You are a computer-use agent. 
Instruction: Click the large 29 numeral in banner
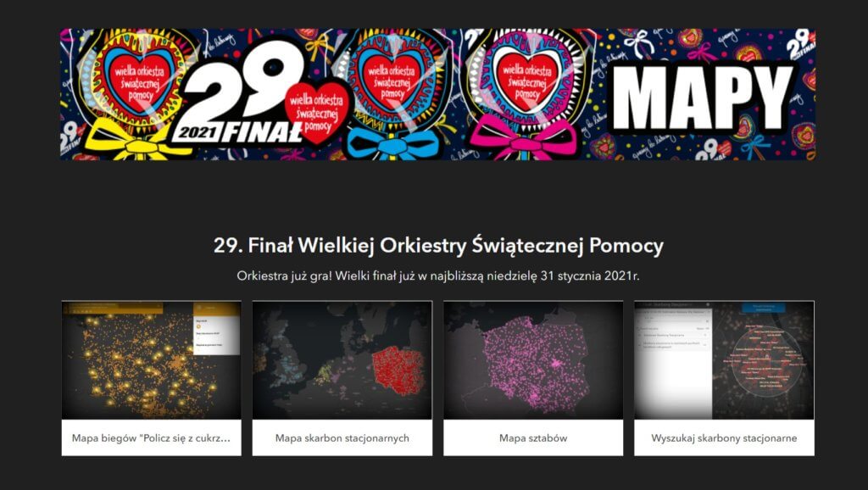tap(241, 87)
